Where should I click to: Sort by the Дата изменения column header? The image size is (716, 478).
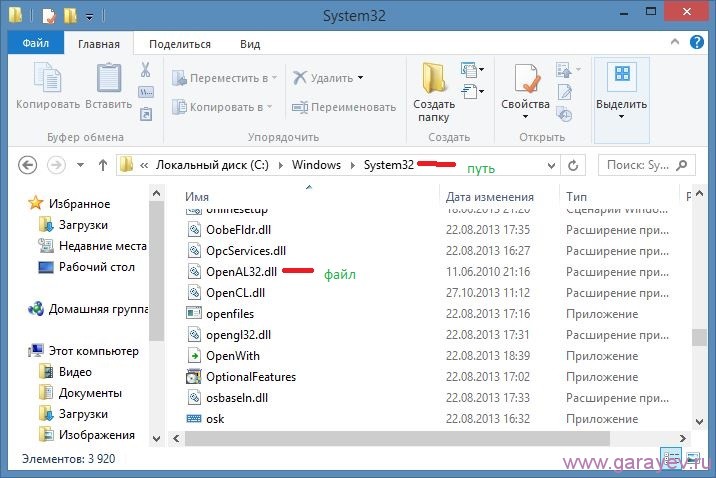pos(490,197)
